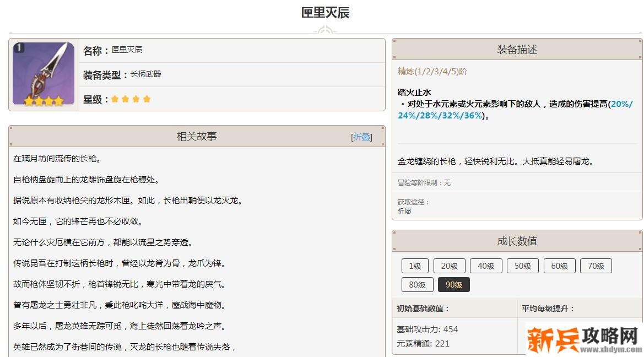644x357 pixels.
Task: Click the 36% refinement value link
Action: coord(473,116)
